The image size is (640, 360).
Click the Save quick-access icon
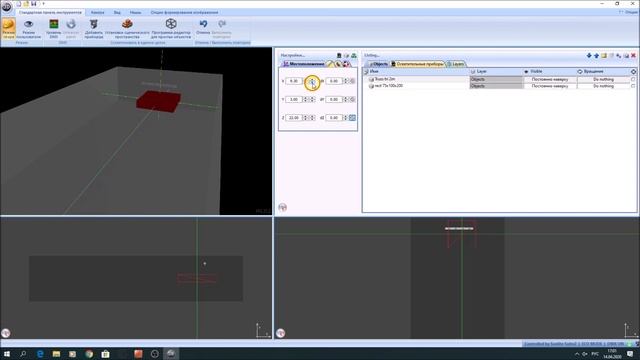(x=33, y=4)
